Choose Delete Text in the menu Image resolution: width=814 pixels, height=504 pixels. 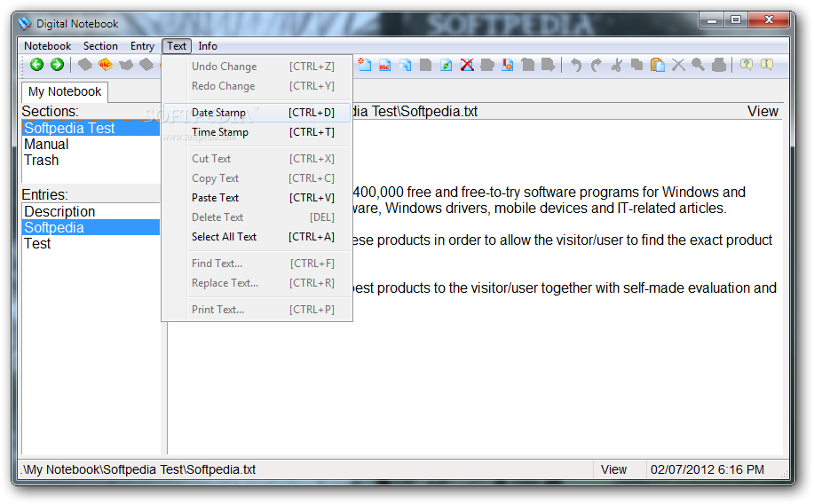[x=258, y=217]
